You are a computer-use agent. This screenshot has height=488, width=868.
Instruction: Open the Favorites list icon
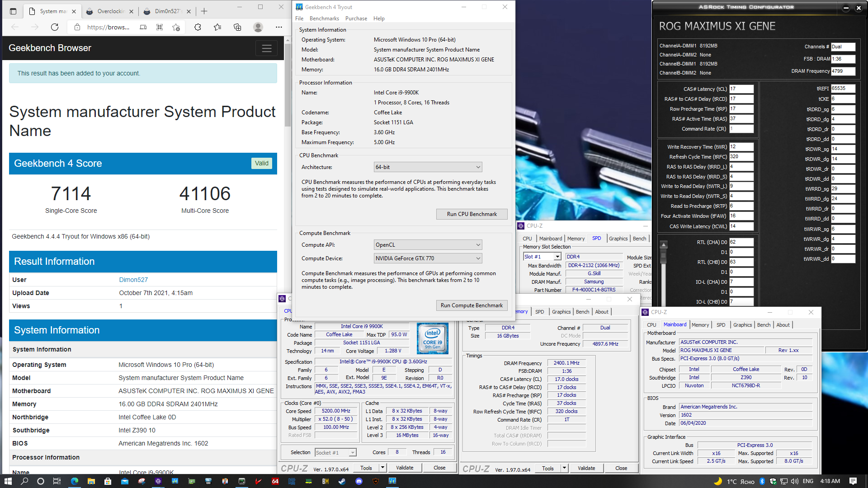[x=217, y=27]
